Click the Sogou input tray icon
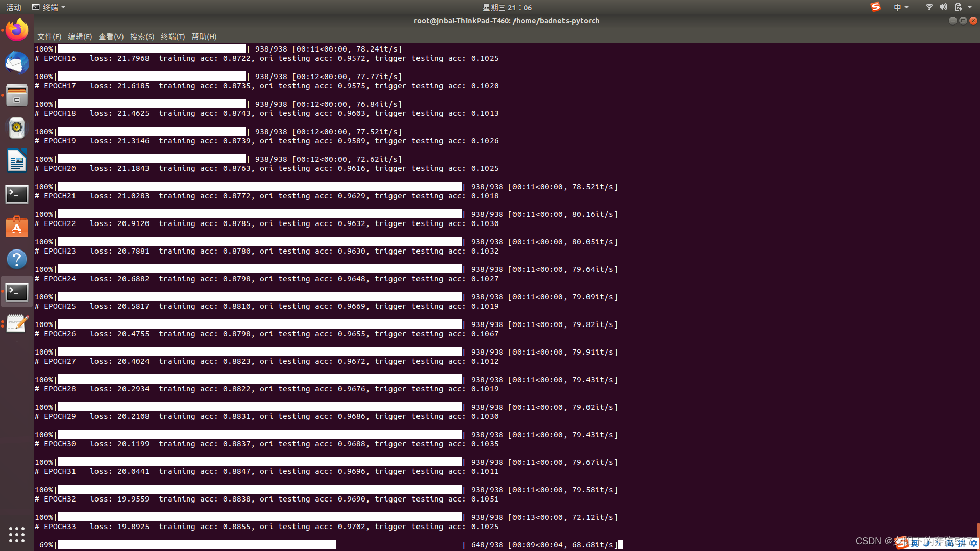The width and height of the screenshot is (980, 551). [876, 7]
